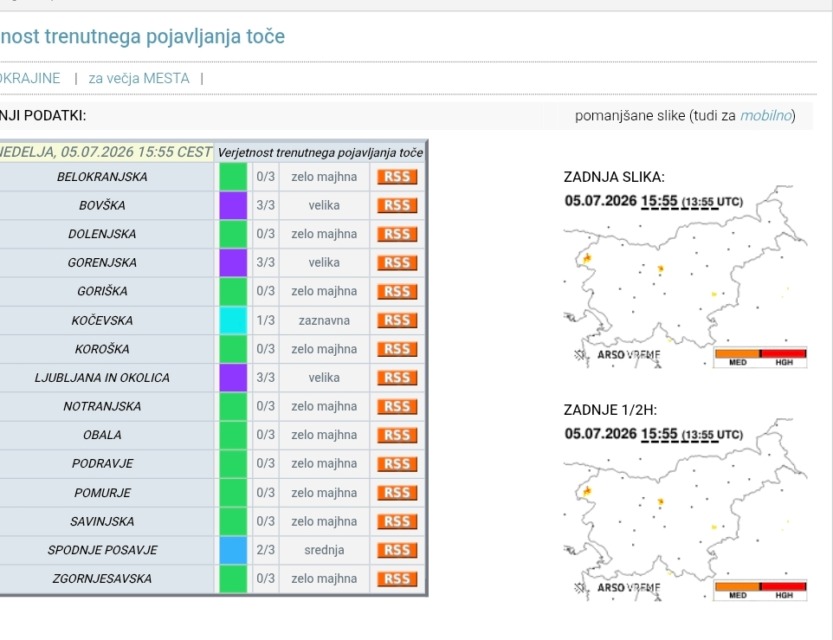Open the RSS feed for Ljubljana in okolica
The height and width of the screenshot is (640, 833).
click(x=397, y=378)
